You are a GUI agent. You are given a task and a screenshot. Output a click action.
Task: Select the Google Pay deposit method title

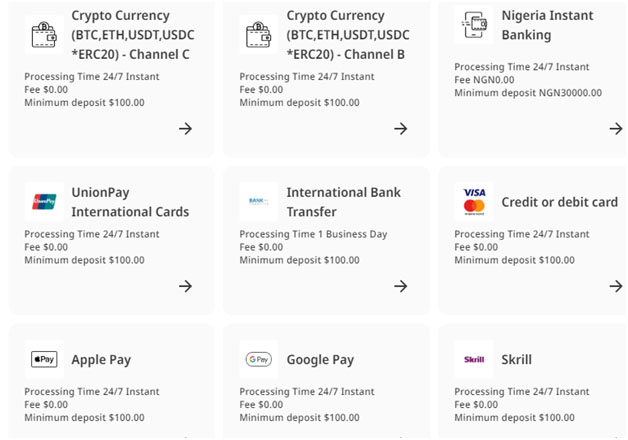[x=320, y=360]
